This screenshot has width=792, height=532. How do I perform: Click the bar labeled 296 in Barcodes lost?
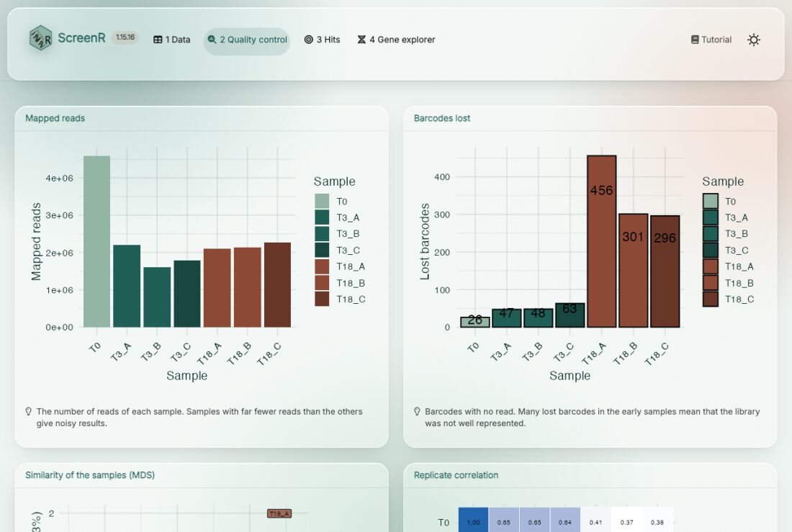click(665, 271)
